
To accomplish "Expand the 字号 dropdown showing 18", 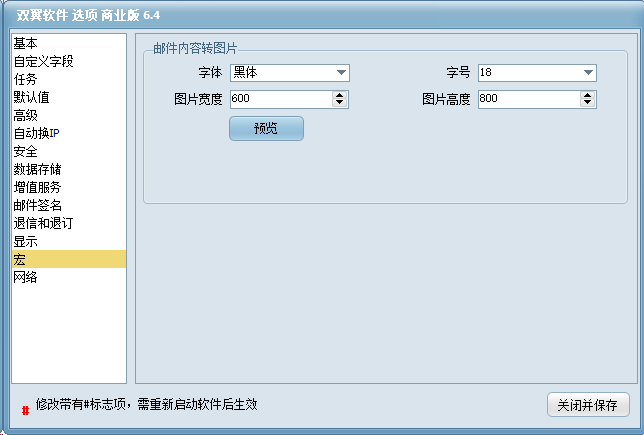I will coord(537,73).
